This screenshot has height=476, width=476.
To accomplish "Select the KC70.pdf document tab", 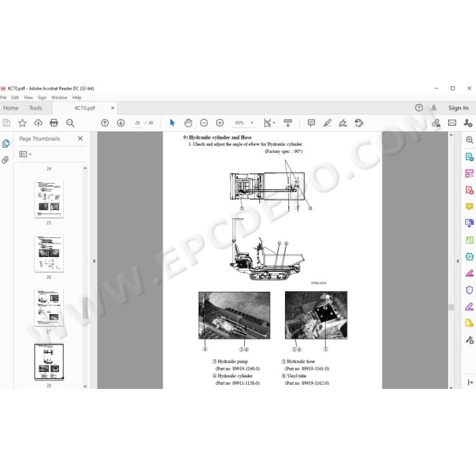I will click(85, 108).
